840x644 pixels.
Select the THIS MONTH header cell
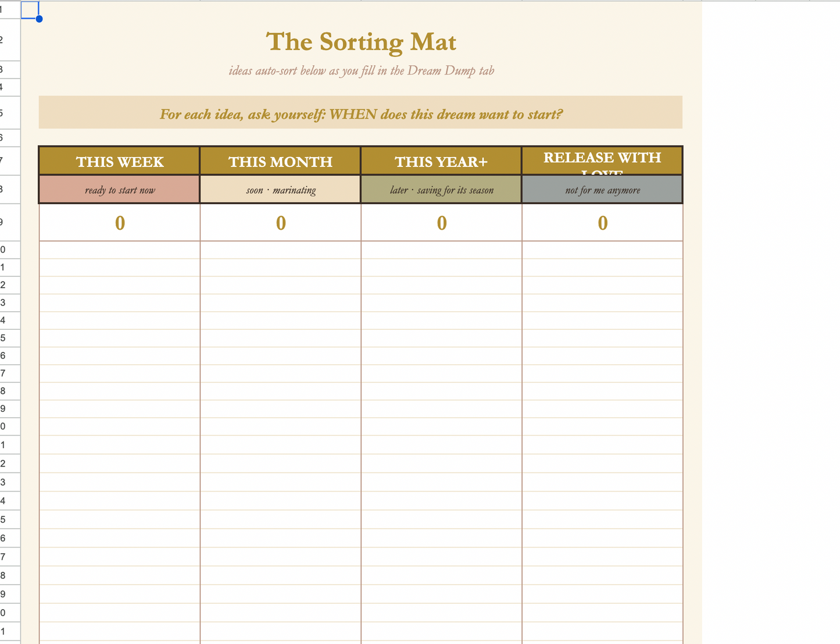(x=280, y=161)
